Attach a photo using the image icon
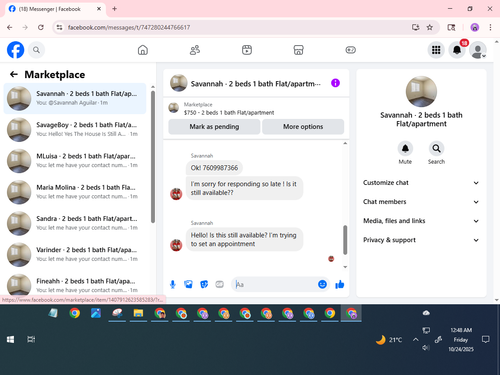Image resolution: width=500 pixels, height=375 pixels. [x=188, y=284]
